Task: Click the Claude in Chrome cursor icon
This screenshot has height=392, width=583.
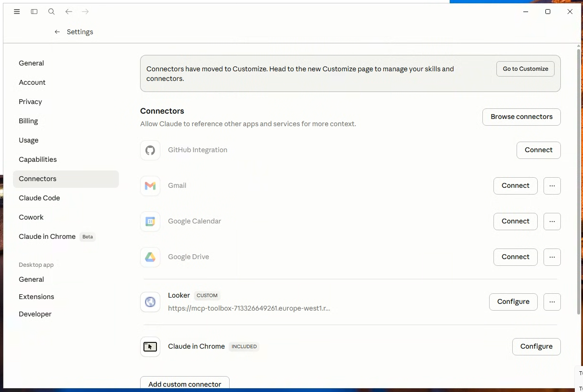Action: 150,347
